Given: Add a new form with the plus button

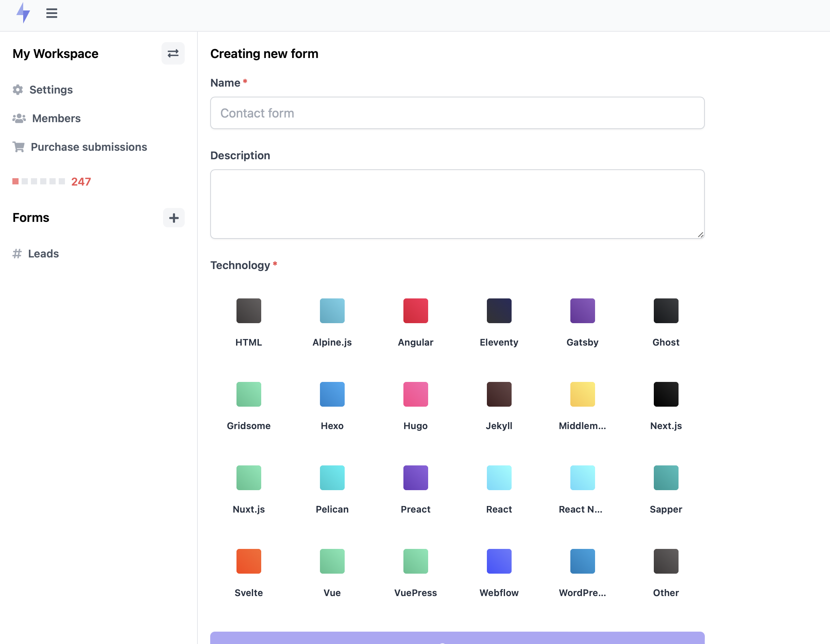Looking at the screenshot, I should point(173,218).
